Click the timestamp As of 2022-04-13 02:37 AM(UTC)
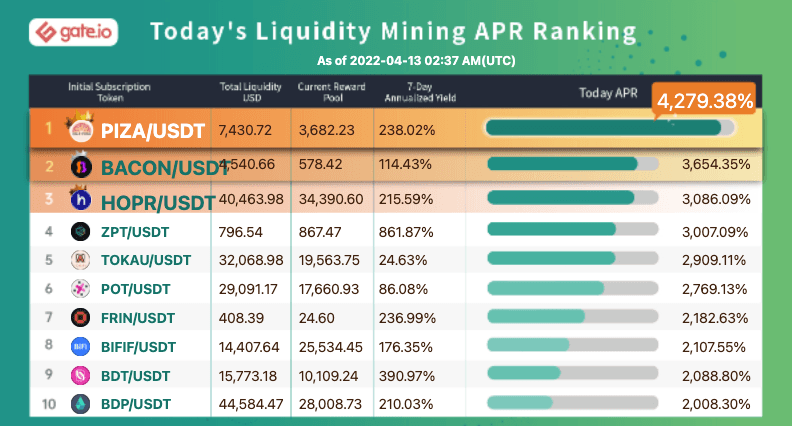This screenshot has width=792, height=426. 416,61
